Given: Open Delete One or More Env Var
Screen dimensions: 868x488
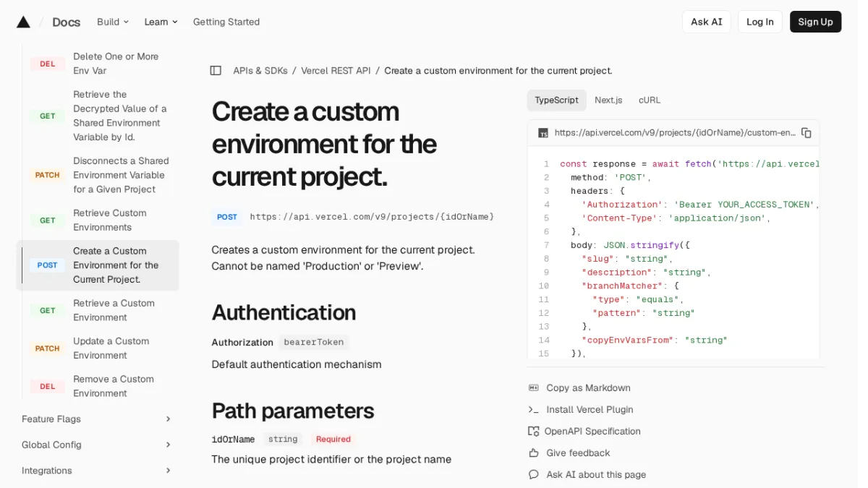Looking at the screenshot, I should tap(116, 64).
